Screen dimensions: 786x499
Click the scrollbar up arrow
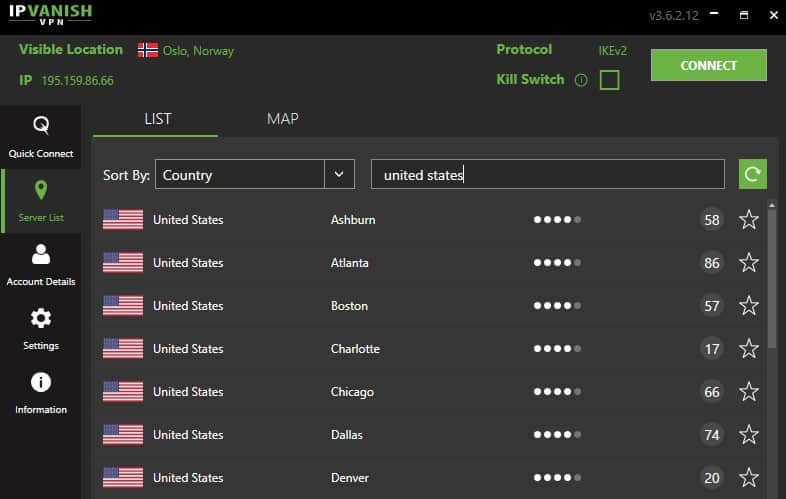tap(772, 205)
